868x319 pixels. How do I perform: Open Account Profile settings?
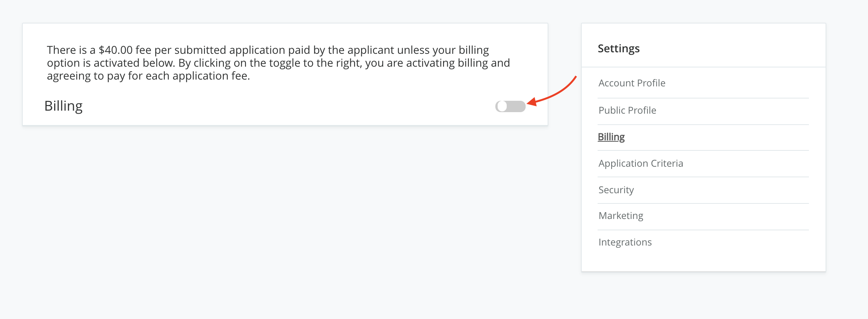632,83
